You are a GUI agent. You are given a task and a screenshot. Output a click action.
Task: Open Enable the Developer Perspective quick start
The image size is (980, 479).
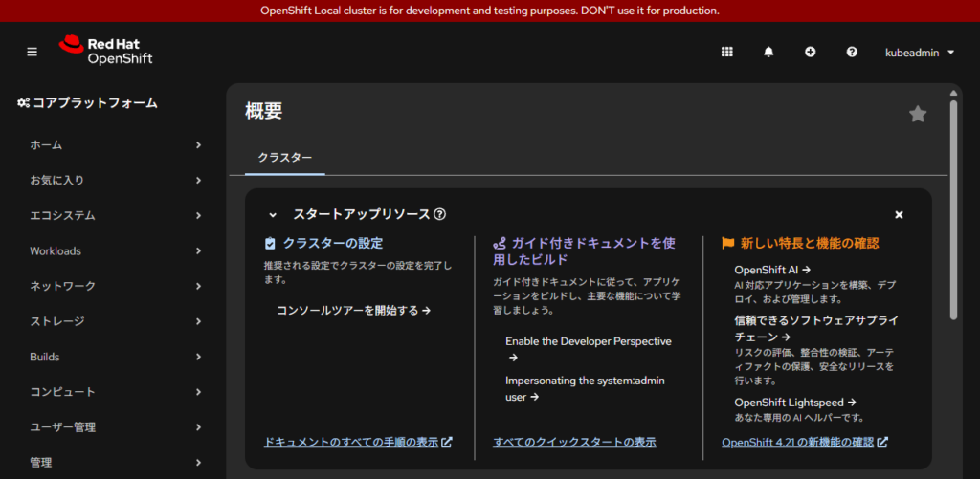588,341
